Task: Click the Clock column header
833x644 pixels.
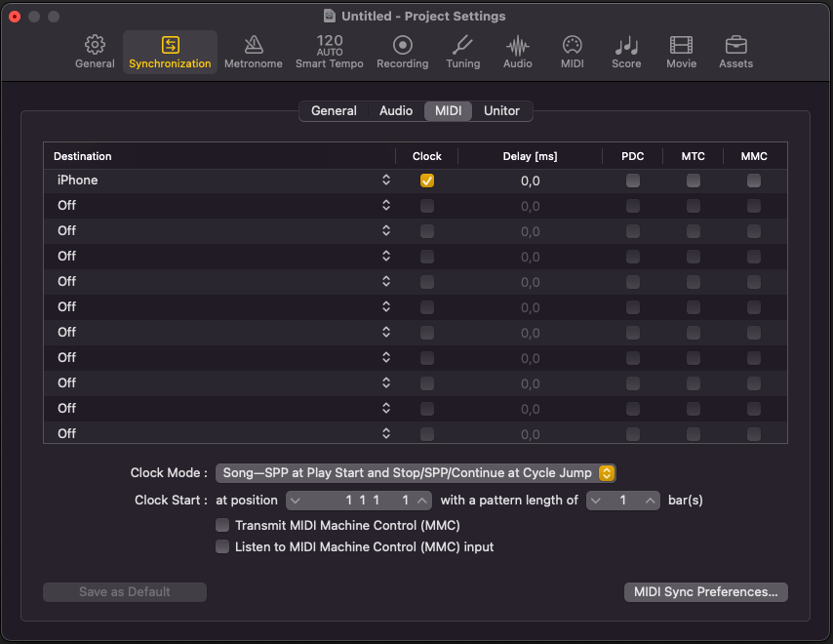Action: point(426,156)
